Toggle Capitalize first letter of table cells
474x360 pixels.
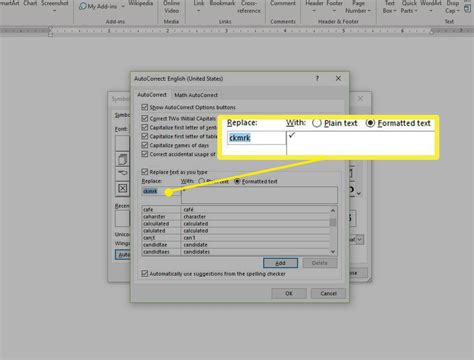tap(144, 136)
